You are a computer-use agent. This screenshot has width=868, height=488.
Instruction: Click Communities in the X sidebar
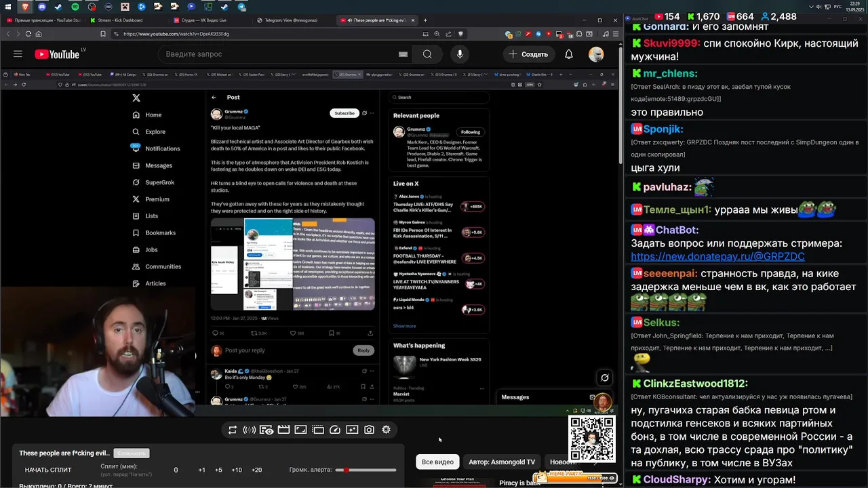coord(157,266)
